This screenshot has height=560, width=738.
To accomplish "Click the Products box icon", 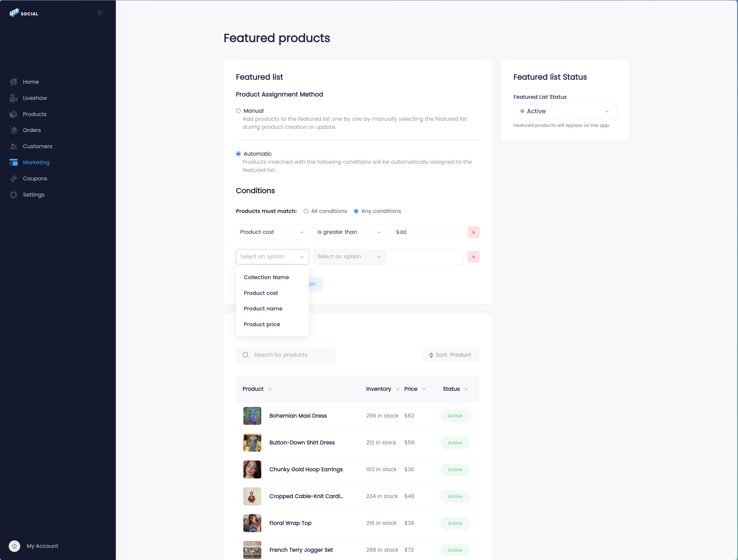I will [13, 114].
